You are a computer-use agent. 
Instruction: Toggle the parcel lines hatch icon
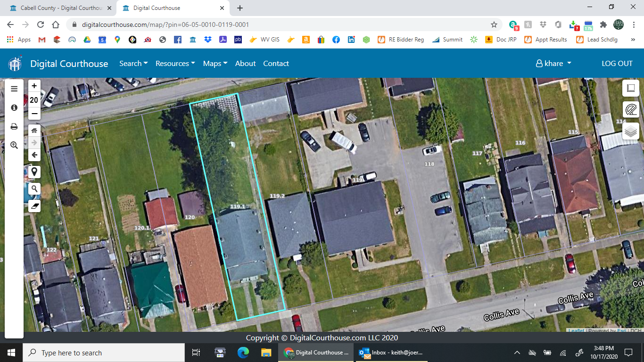(x=631, y=110)
